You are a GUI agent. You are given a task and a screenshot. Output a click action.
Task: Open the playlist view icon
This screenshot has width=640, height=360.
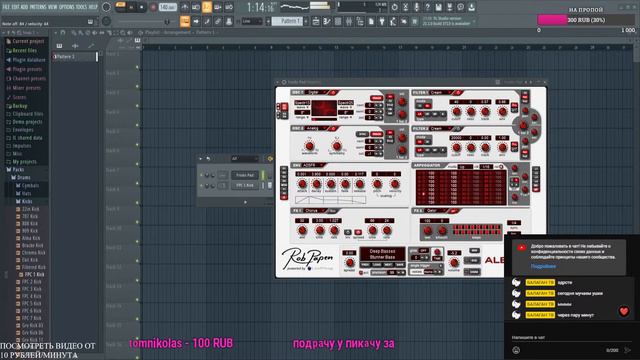(316, 21)
